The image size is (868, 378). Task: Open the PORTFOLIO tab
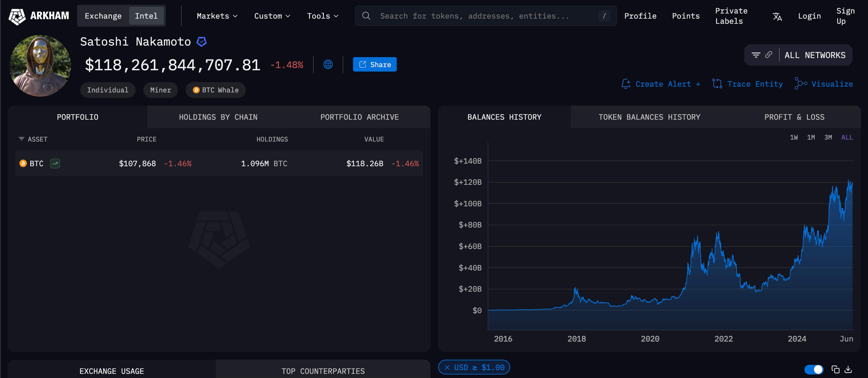77,117
